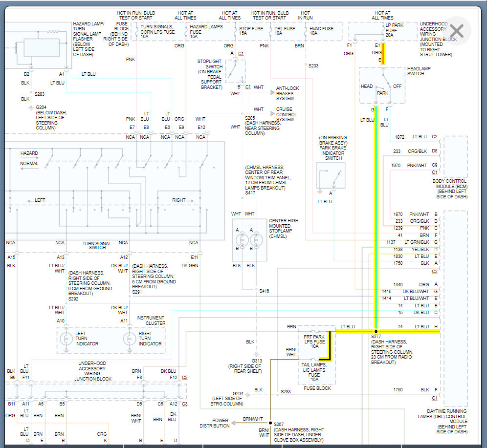
Task: Click the 'RIGHT TURN INDICATOR' label
Action: (x=150, y=339)
